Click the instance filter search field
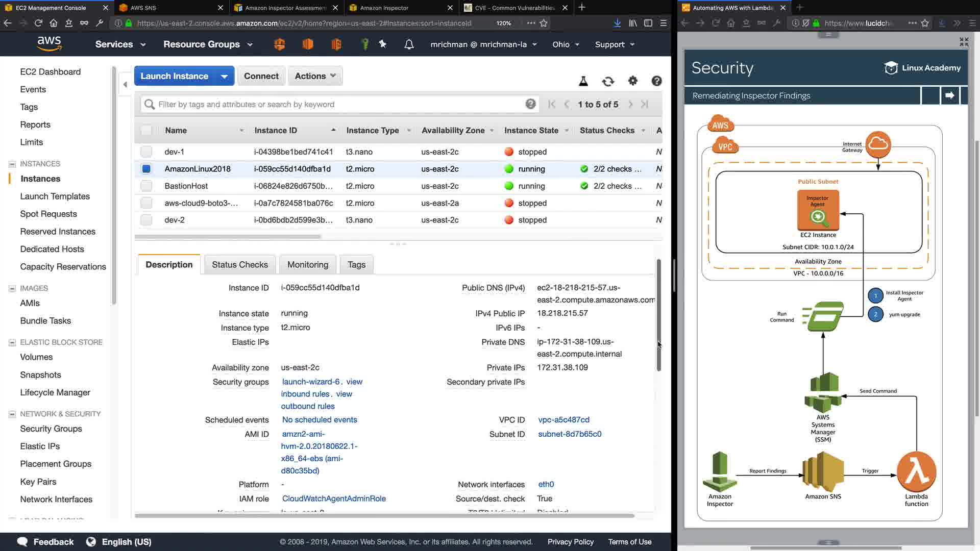This screenshot has width=980, height=551. (x=337, y=105)
